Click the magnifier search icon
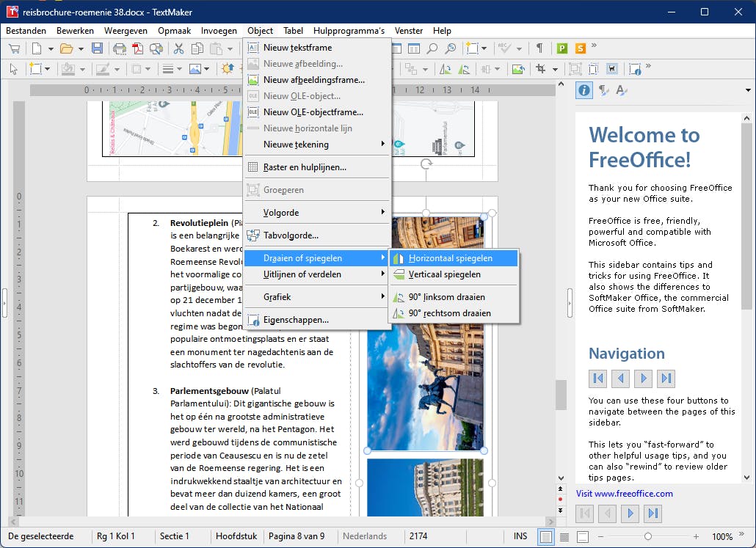Screen dimensions: 756x548 pyautogui.click(x=432, y=48)
